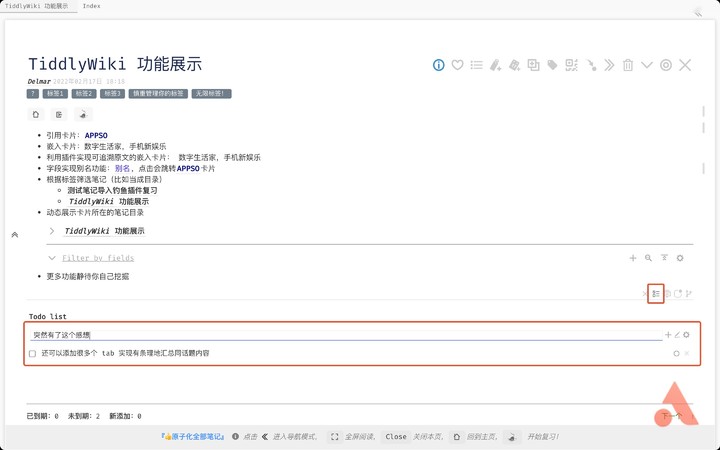Click the double right arrow icon in toolbar
The height and width of the screenshot is (450, 720).
tap(609, 65)
